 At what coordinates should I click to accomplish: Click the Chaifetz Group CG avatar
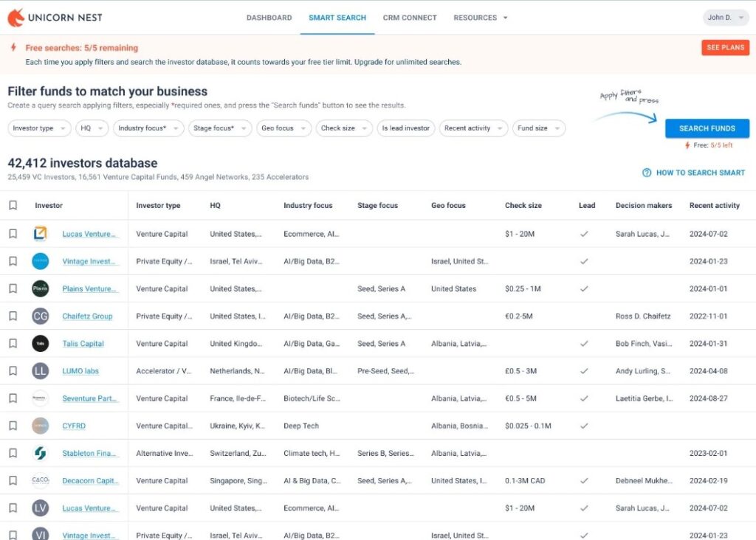tap(40, 316)
